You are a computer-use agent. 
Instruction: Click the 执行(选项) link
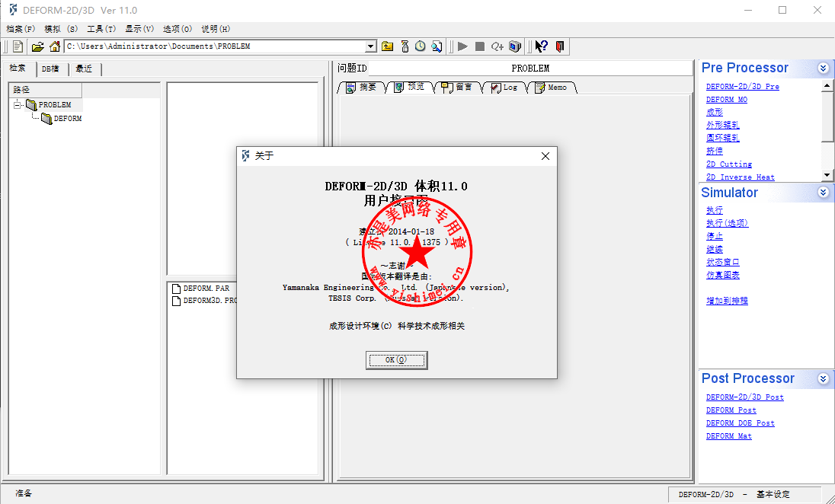click(727, 223)
